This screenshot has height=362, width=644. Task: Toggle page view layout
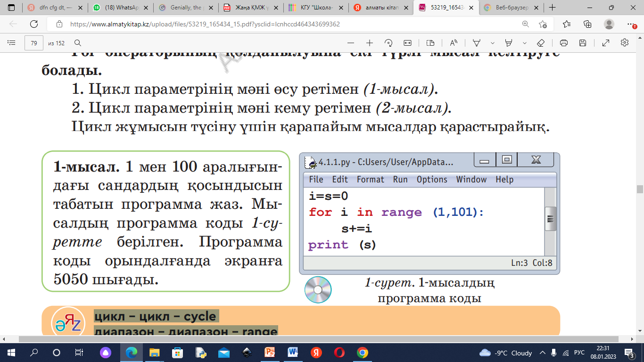coord(430,43)
